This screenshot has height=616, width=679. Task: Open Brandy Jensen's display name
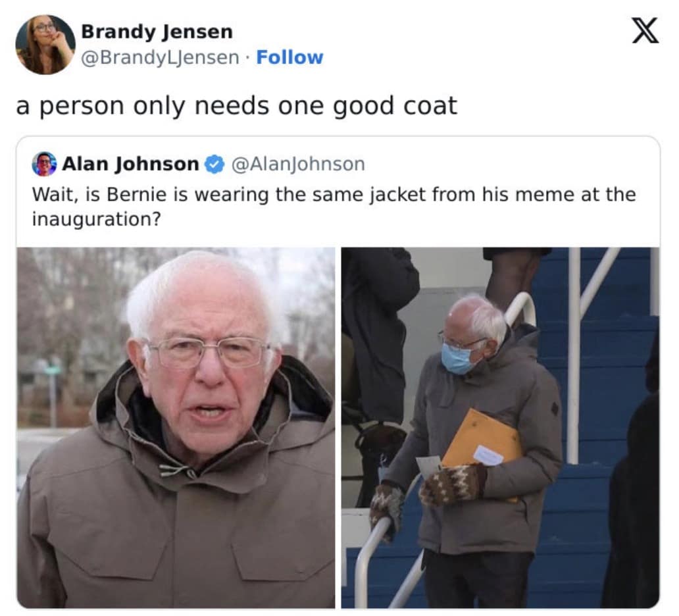[157, 32]
